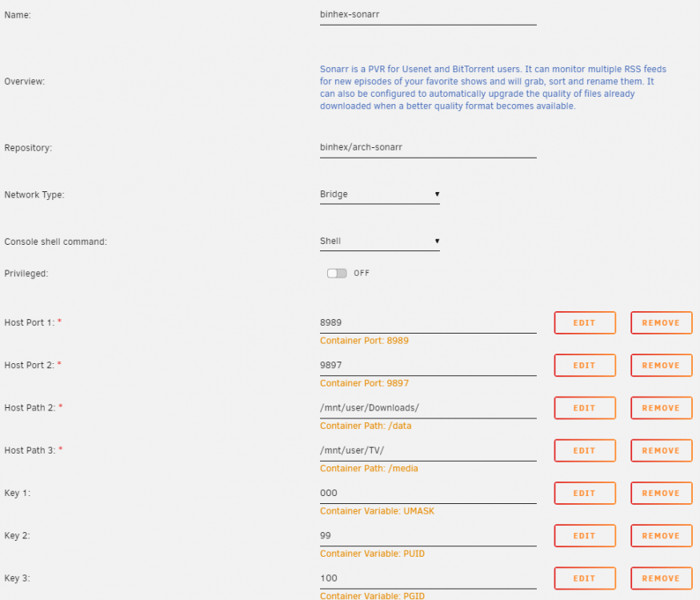This screenshot has height=600, width=700.
Task: Edit Key 3 PGID variable
Action: (585, 578)
